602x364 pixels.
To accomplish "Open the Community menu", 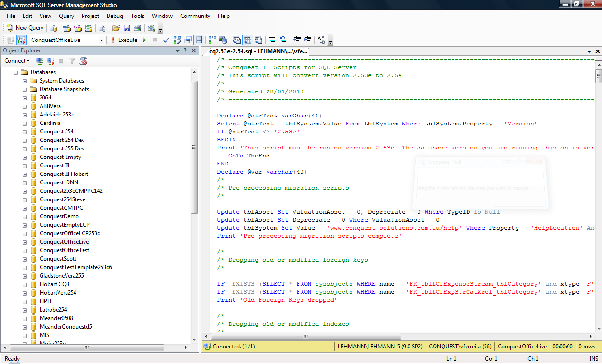I will coord(195,16).
